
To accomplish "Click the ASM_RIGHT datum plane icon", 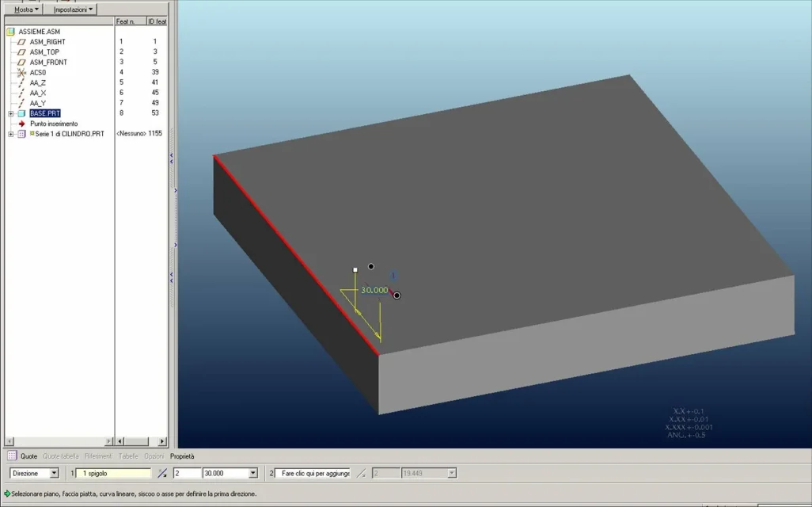I will (21, 42).
